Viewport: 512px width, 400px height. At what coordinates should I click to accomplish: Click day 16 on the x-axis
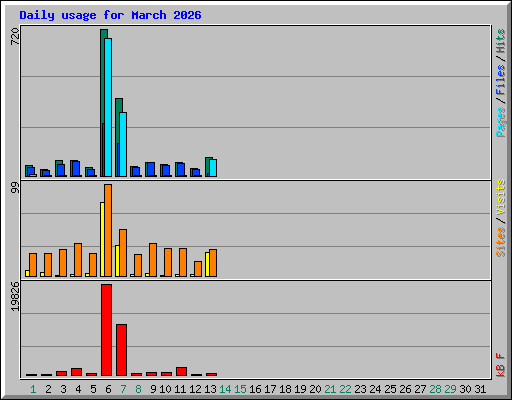(x=255, y=389)
